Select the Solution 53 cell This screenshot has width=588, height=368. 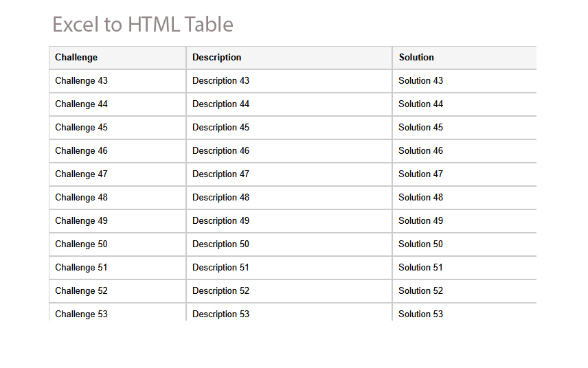pos(464,312)
